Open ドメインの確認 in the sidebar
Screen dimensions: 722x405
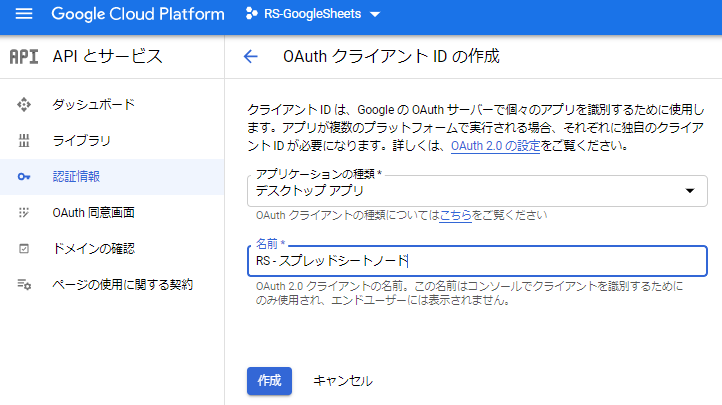[x=94, y=249]
